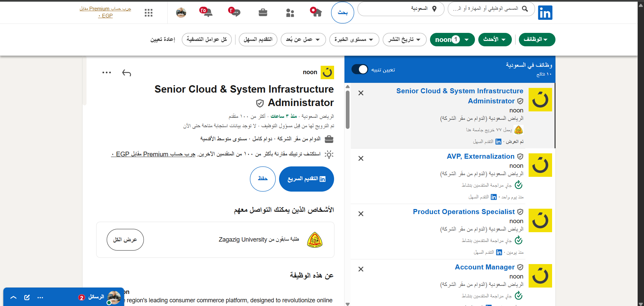
Task: Share the job with arrow icon
Action: pos(126,73)
